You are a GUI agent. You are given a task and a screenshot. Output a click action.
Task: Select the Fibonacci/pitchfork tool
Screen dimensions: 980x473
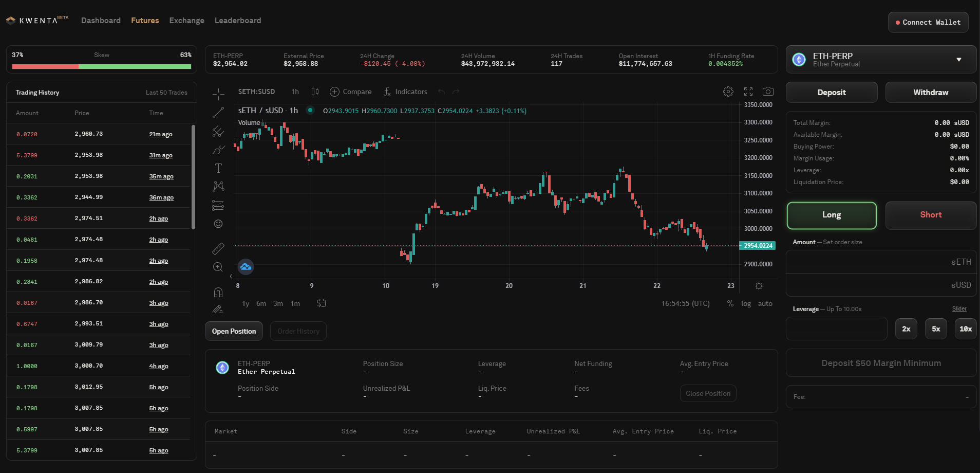click(x=218, y=131)
